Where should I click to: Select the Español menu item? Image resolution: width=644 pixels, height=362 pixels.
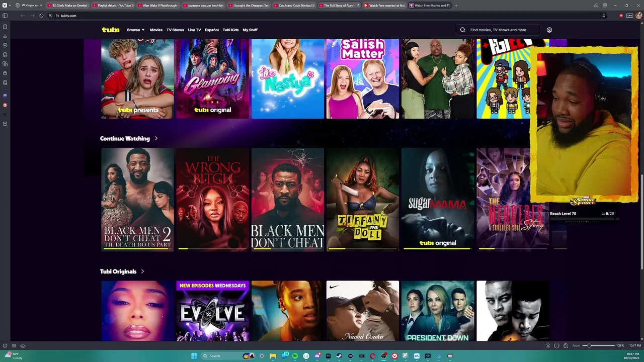click(212, 30)
